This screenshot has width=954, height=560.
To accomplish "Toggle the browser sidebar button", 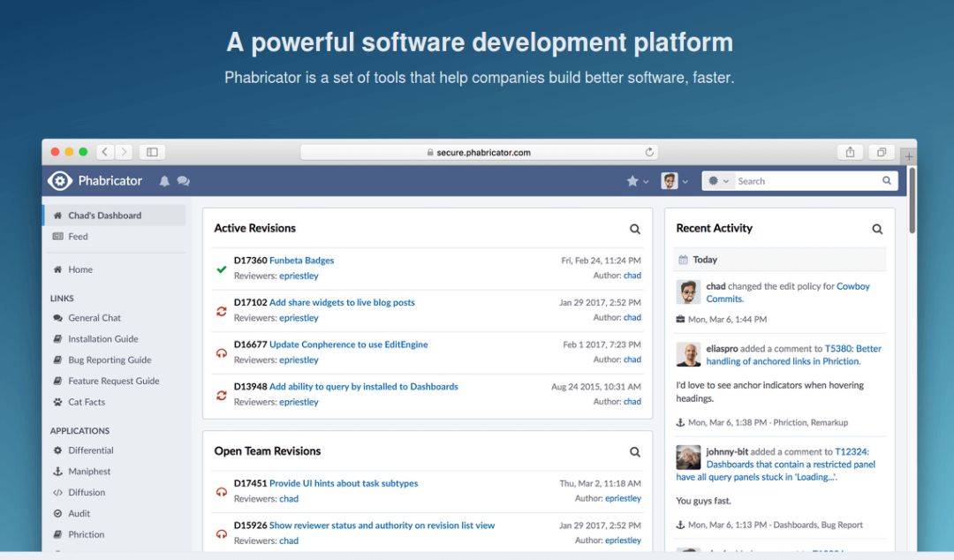I will click(152, 152).
